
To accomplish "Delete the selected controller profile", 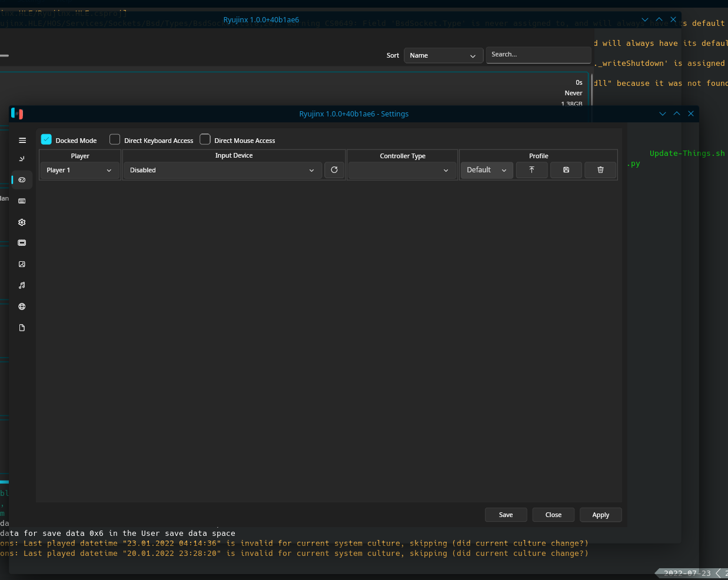I will click(600, 169).
